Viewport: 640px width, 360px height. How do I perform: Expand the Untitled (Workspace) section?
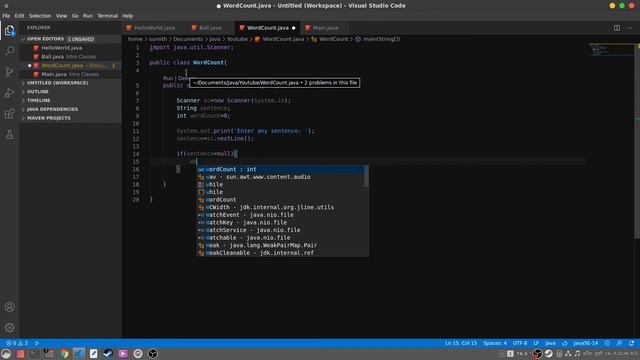tap(58, 83)
